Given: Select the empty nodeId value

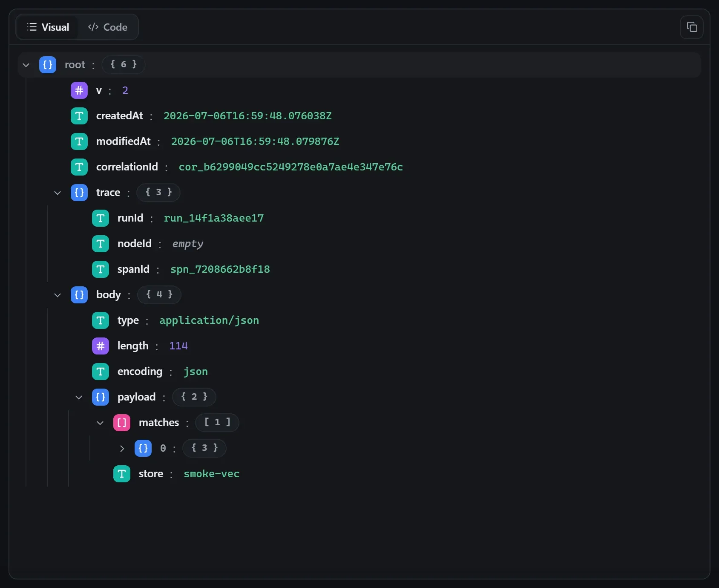Looking at the screenshot, I should [x=188, y=244].
